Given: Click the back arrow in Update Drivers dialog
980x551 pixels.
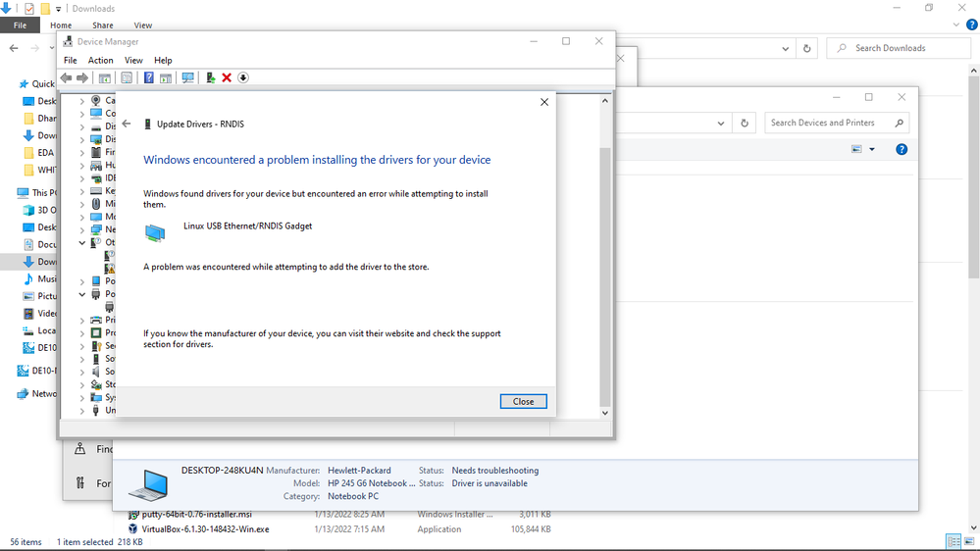Looking at the screenshot, I should coord(127,124).
